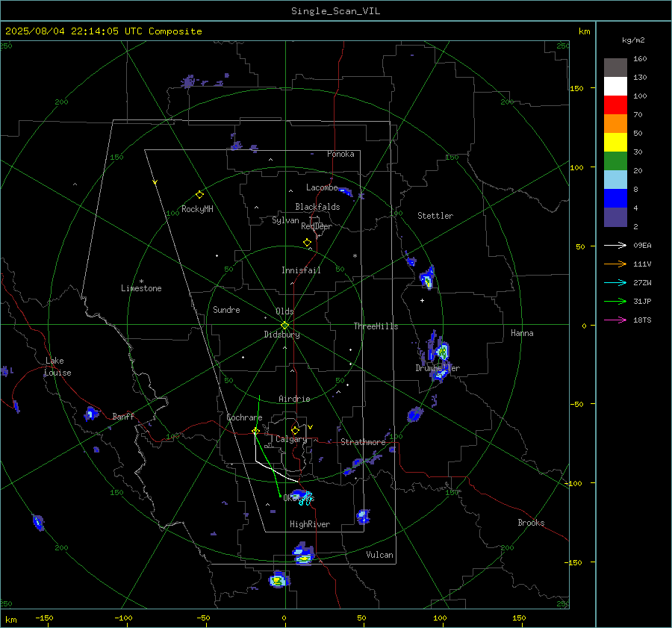This screenshot has width=672, height=628.
Task: Click the HighRiver map label
Action: pos(310,524)
